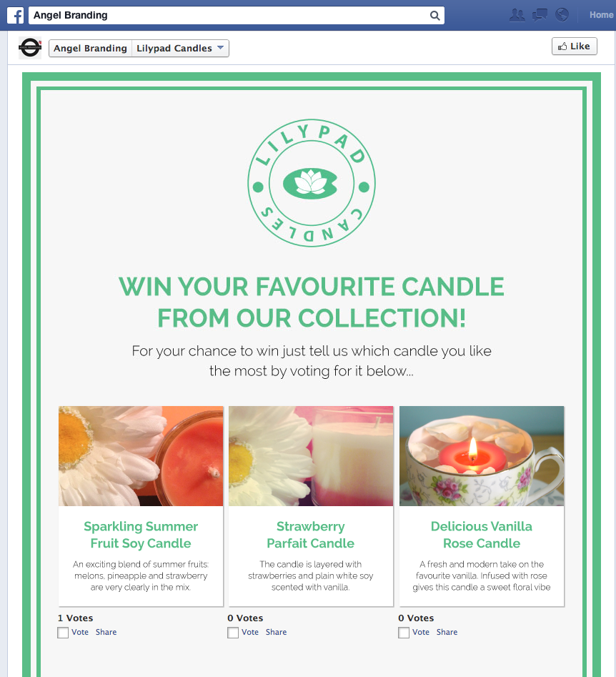Tick the vote checkbox for Vanilla Rose candle

404,633
